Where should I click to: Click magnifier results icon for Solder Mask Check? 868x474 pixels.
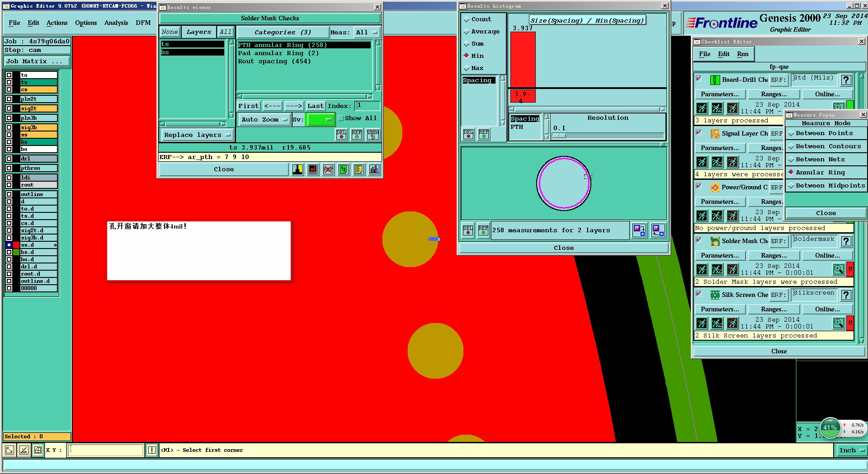[x=839, y=269]
